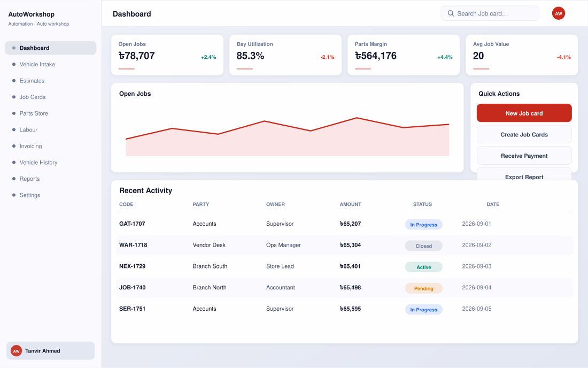
Task: Click the New Job card button
Action: 524,113
